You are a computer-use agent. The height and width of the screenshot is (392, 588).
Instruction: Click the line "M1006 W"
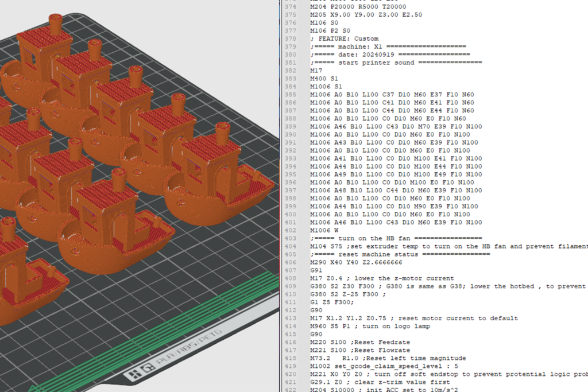point(324,231)
